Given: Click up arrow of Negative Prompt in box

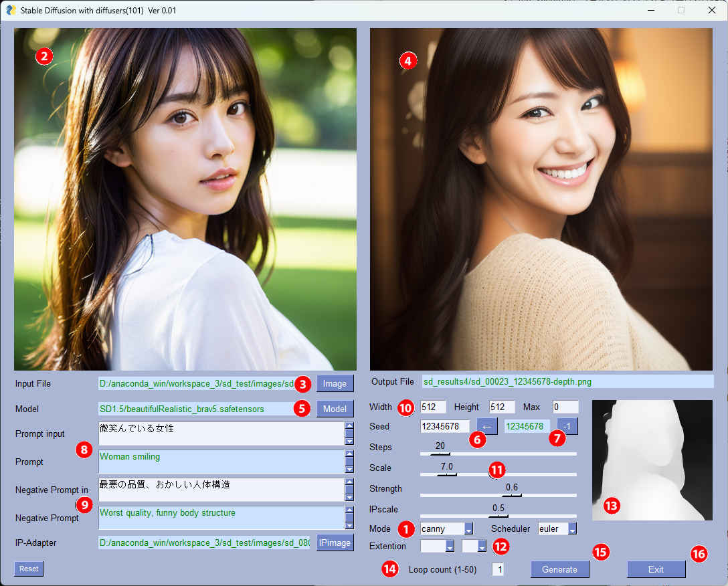Looking at the screenshot, I should (349, 482).
